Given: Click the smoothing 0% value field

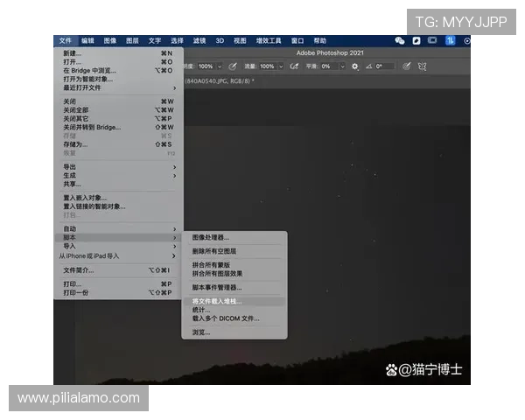Looking at the screenshot, I should (330, 66).
